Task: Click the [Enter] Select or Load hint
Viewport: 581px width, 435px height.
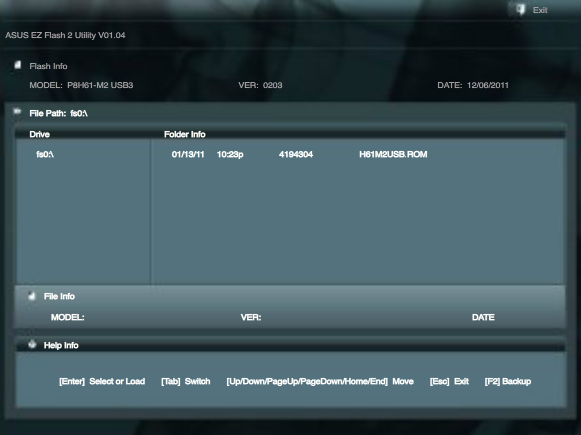Action: 102,381
